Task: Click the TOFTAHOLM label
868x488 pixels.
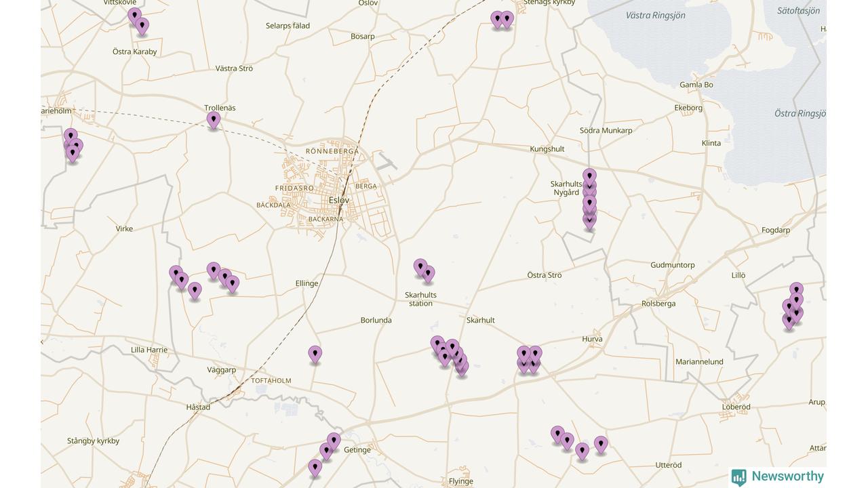Action: (271, 381)
